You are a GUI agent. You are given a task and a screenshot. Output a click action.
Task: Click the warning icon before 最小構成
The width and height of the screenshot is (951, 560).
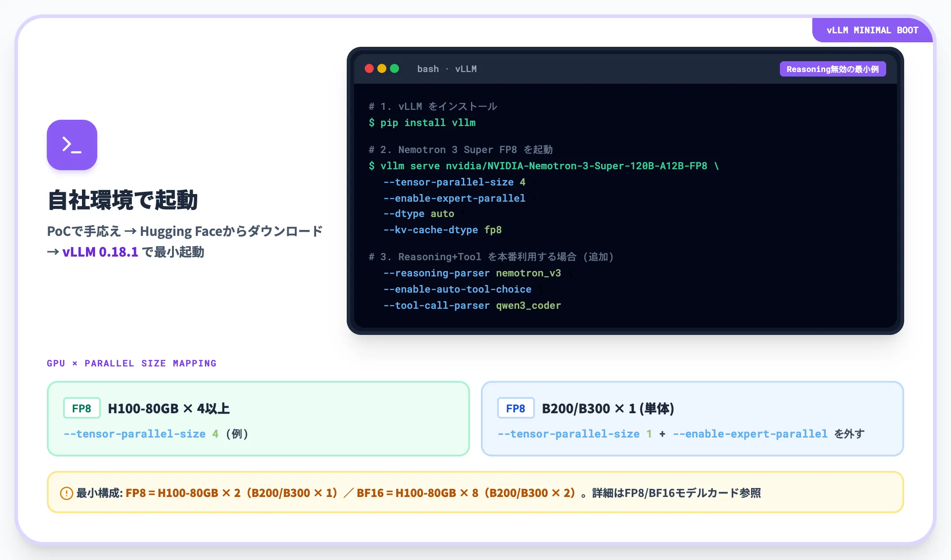pyautogui.click(x=66, y=493)
